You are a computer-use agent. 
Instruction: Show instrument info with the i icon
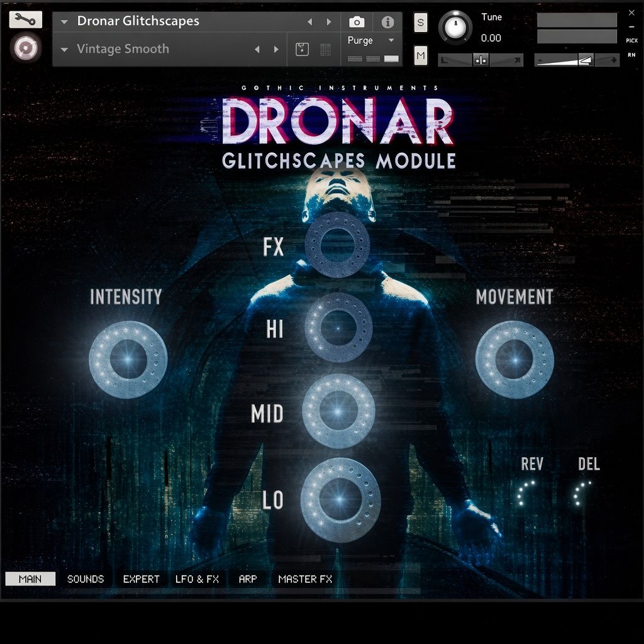[x=387, y=22]
